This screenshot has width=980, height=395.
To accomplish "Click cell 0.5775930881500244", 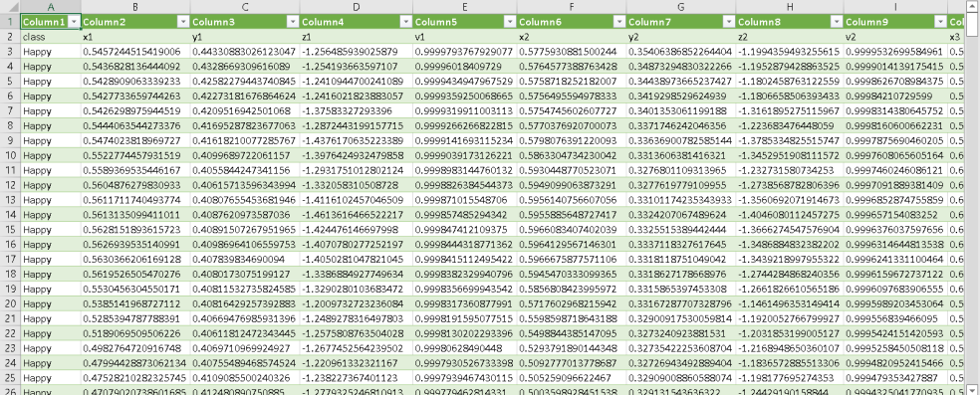I will click(572, 51).
